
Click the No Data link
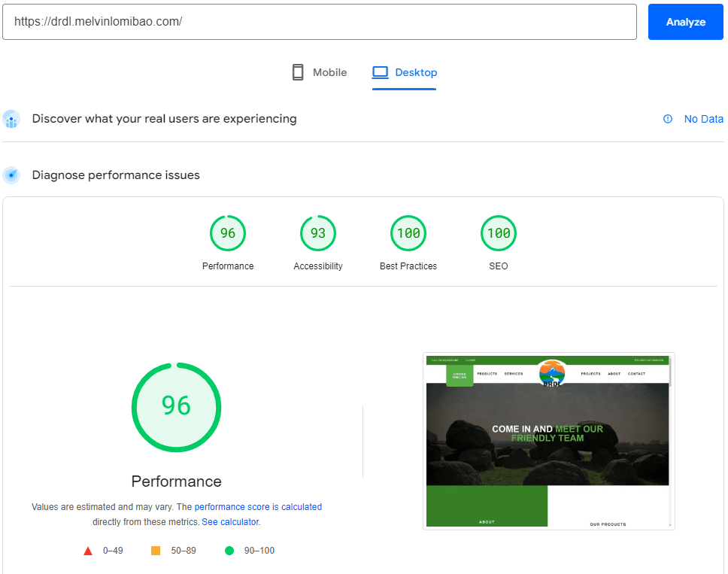[x=703, y=119]
